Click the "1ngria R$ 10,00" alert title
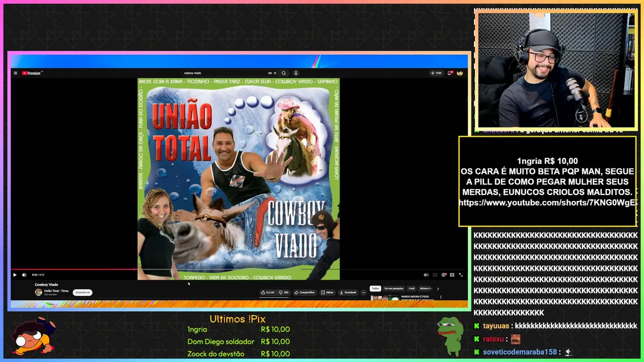Image resolution: width=644 pixels, height=362 pixels. tap(547, 161)
